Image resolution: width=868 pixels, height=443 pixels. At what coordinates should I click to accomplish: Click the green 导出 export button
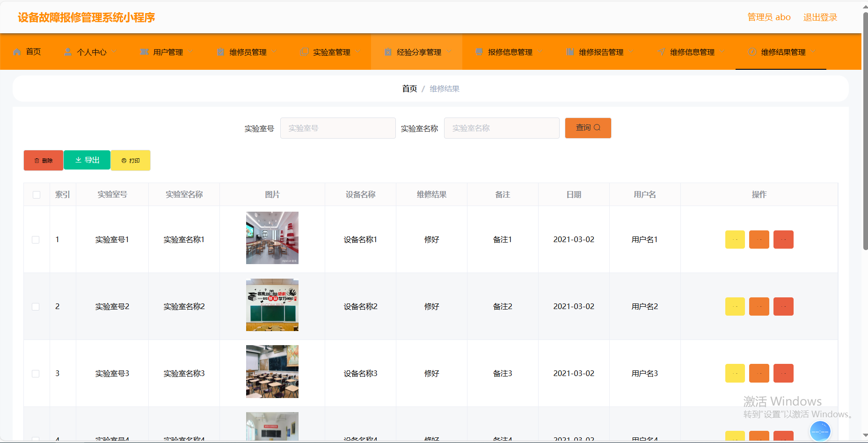click(x=87, y=160)
